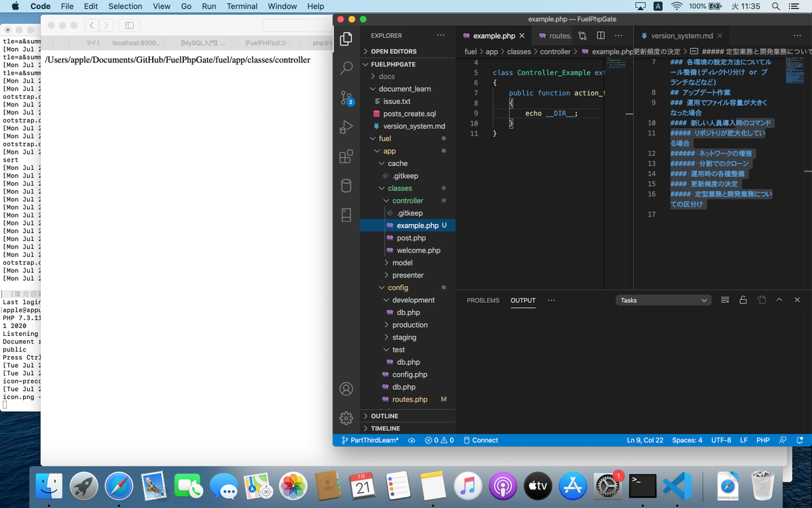Open the output log in editor
The height and width of the screenshot is (508, 812).
761,300
